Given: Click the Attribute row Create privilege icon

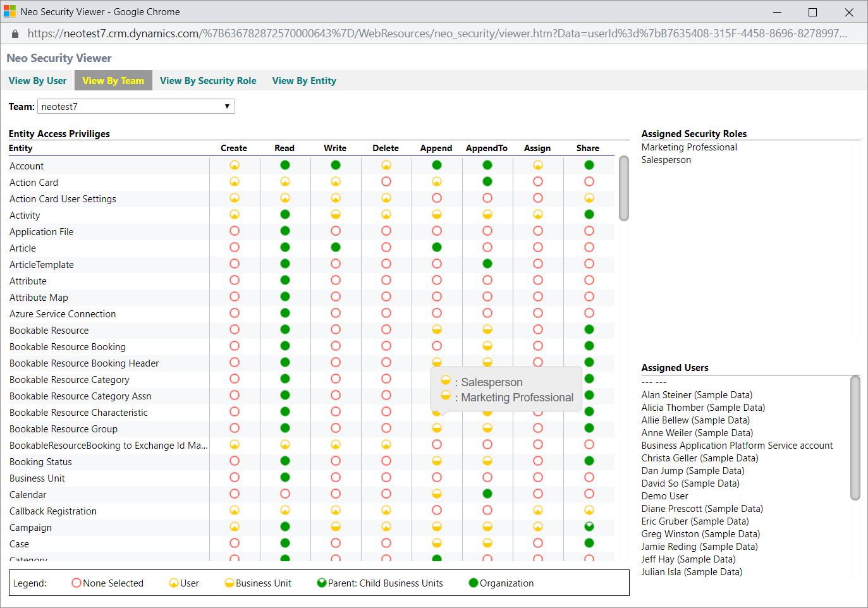Looking at the screenshot, I should (x=235, y=280).
